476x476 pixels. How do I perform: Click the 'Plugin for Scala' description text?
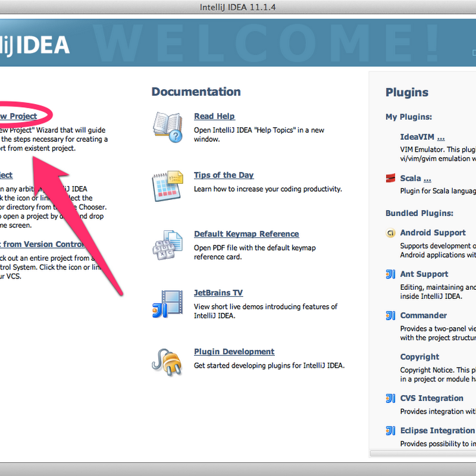(x=438, y=191)
